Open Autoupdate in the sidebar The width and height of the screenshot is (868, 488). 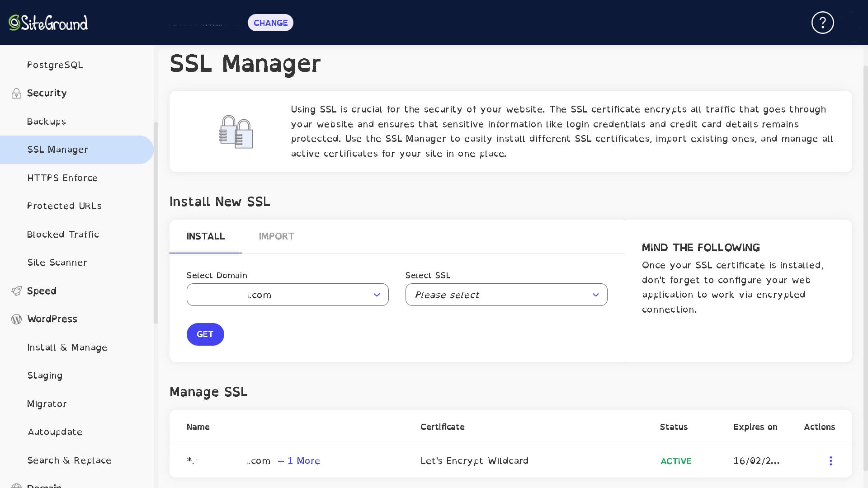click(55, 432)
